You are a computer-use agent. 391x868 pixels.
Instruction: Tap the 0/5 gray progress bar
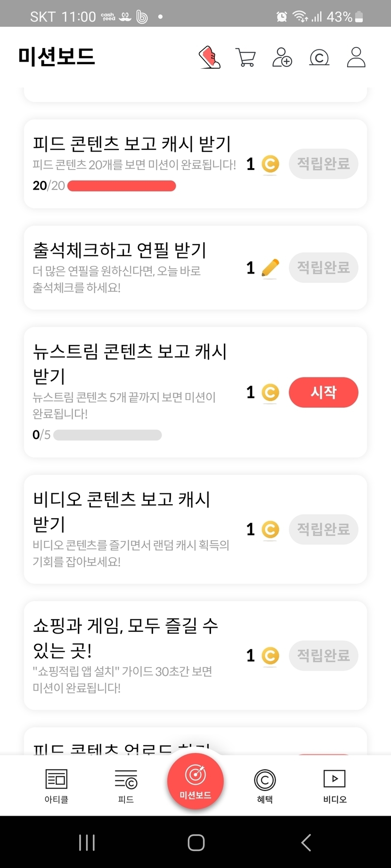[x=107, y=435]
